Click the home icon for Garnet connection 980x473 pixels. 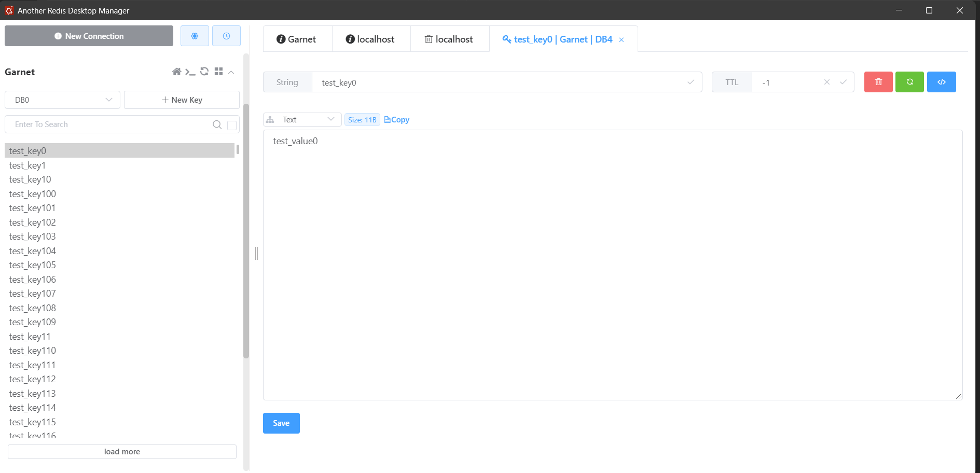[176, 72]
